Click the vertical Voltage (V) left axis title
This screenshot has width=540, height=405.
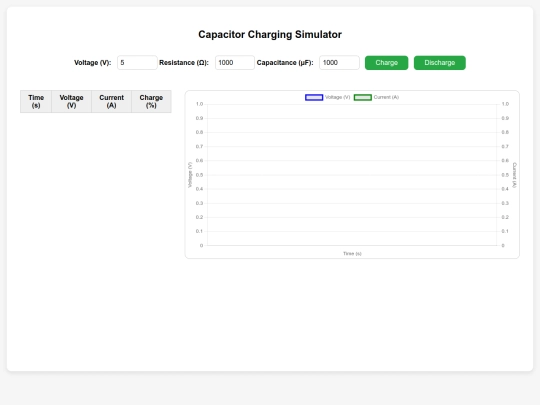[190, 175]
